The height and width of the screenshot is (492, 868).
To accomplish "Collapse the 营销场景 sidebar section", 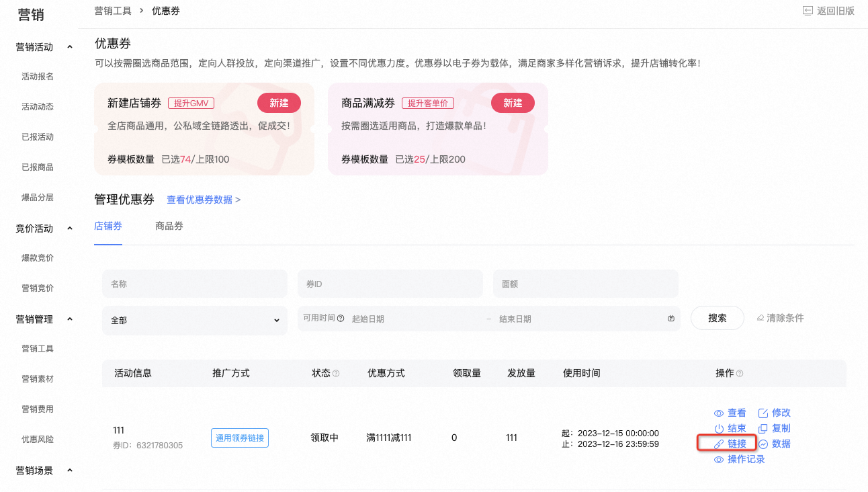I will [70, 470].
